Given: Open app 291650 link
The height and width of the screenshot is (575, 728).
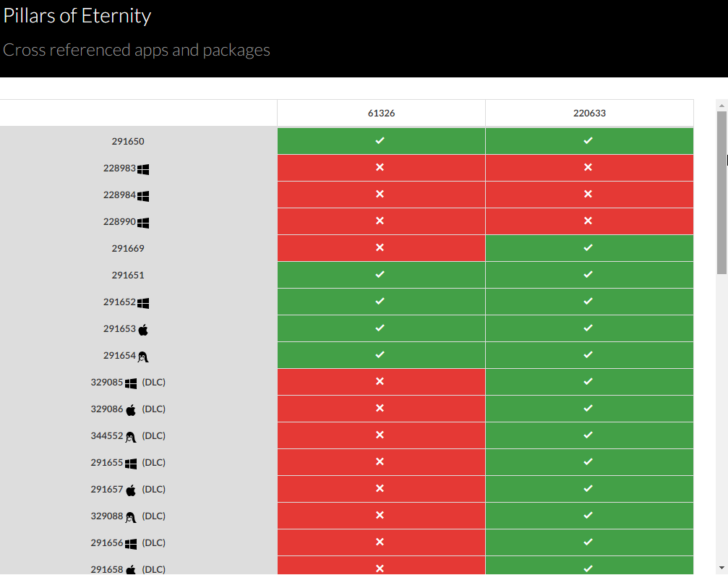Looking at the screenshot, I should coord(128,142).
